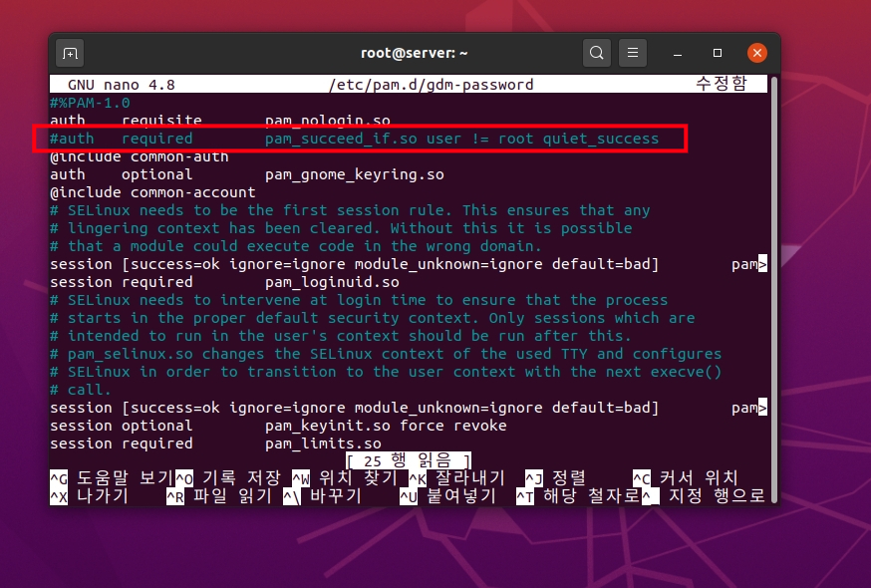Click ^J 정렬 shortcut

(555, 478)
